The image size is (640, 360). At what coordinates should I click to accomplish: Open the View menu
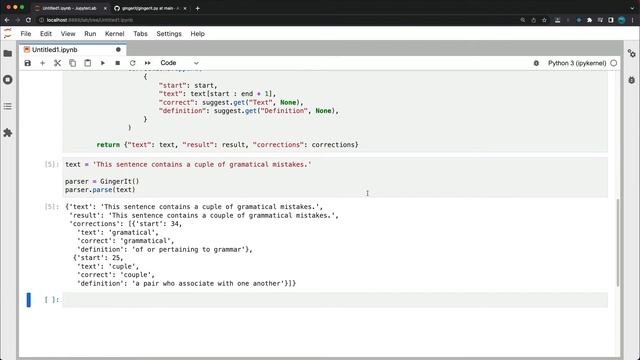(68, 34)
